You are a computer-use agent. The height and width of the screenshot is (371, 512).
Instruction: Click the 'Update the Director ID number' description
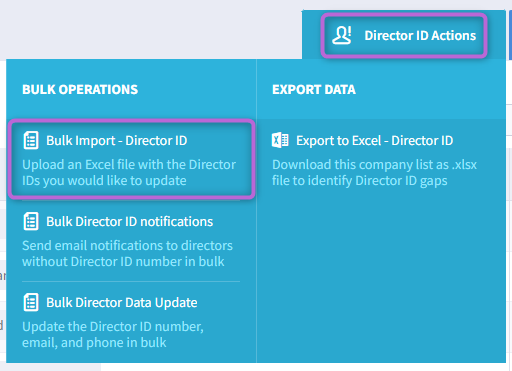point(113,335)
